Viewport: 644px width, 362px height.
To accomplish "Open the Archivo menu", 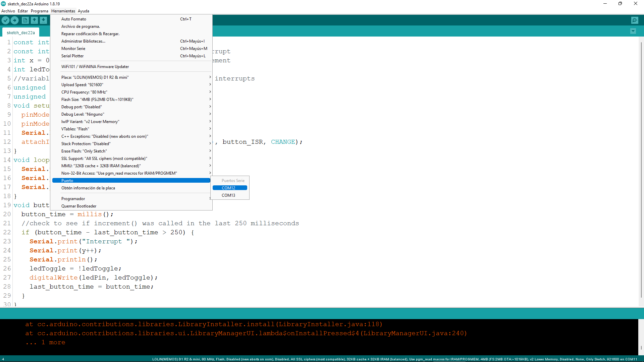I will coord(8,11).
